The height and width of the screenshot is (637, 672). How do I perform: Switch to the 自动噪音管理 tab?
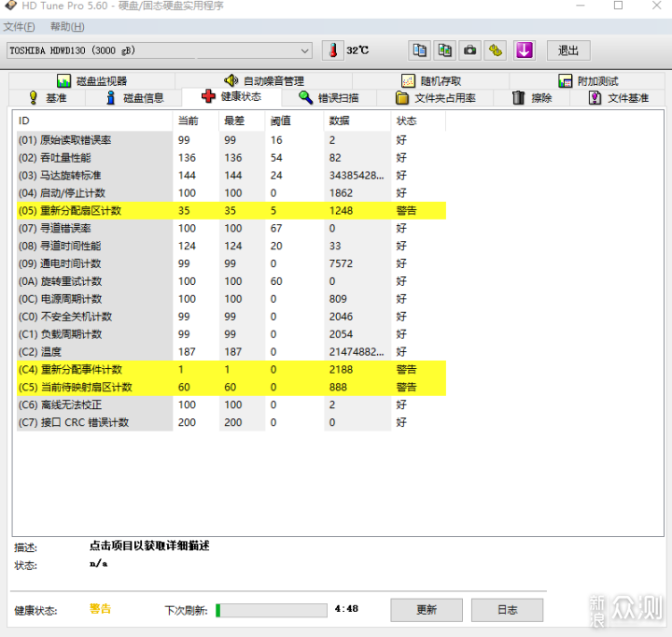[264, 80]
